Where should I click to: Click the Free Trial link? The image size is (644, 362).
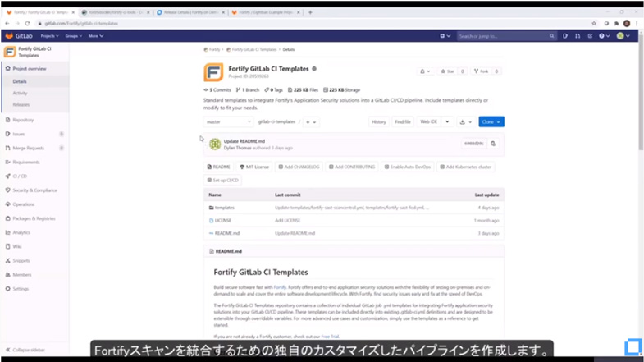coord(330,337)
